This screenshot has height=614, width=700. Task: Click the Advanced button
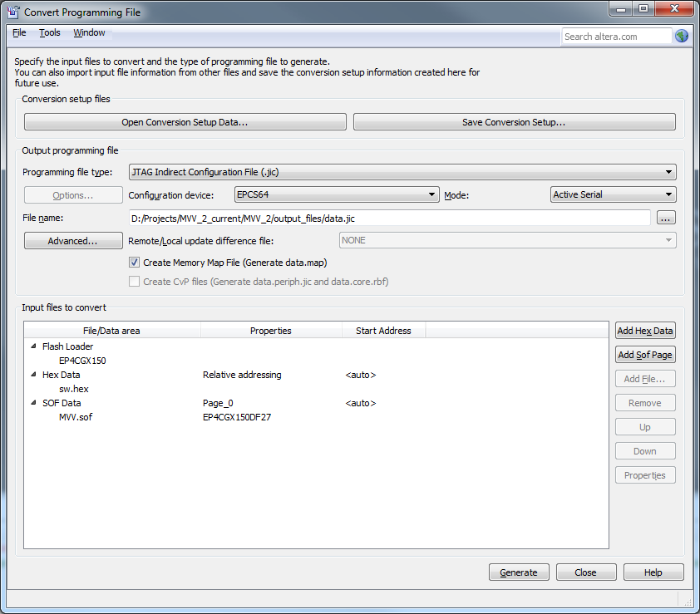(73, 241)
